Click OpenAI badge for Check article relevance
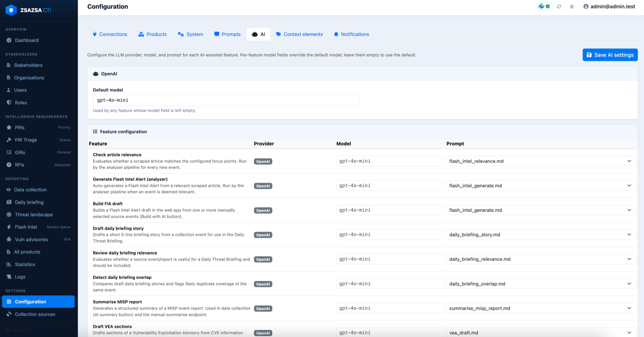This screenshot has width=644, height=337. [x=263, y=161]
